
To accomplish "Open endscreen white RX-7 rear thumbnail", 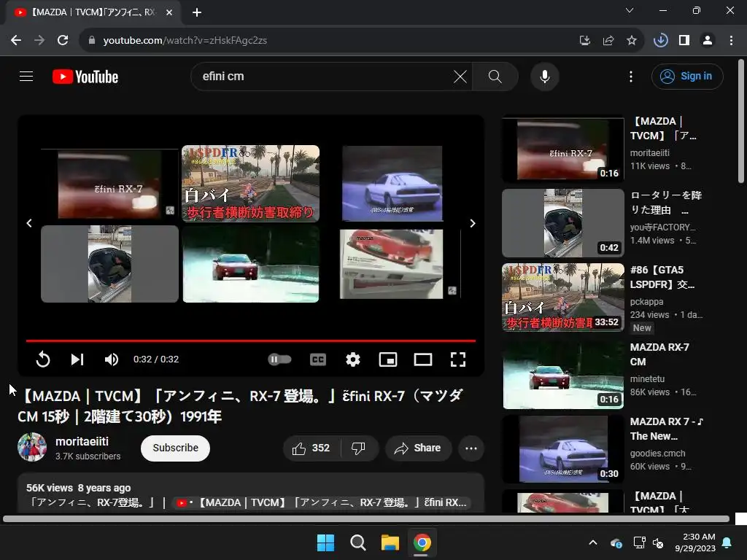I will [x=392, y=183].
